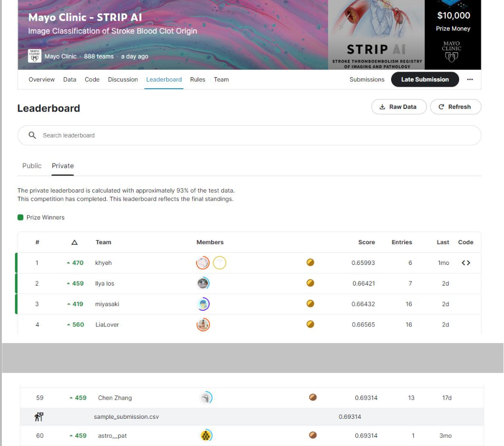Click the Mayo Clinic organizer logo

34,56
